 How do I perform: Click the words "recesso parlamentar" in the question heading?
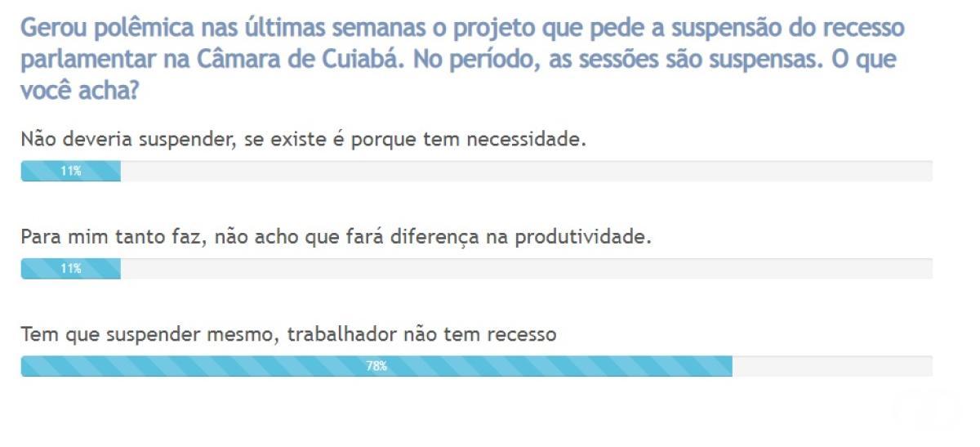tap(462, 44)
